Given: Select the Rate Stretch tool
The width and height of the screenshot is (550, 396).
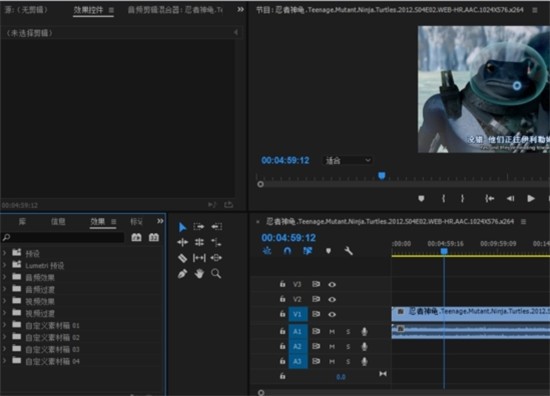Looking at the screenshot, I should 216,242.
